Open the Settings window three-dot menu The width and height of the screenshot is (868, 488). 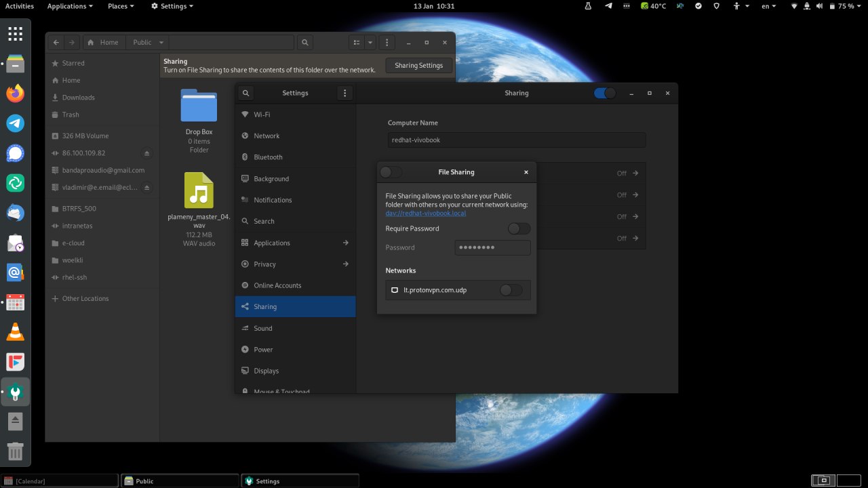(x=344, y=93)
